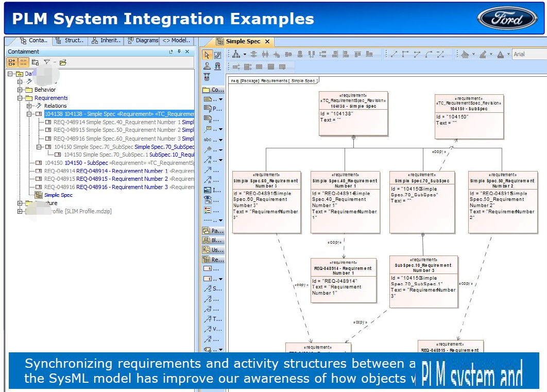
Task: Switch to the <> Model.. tab
Action: tap(177, 41)
